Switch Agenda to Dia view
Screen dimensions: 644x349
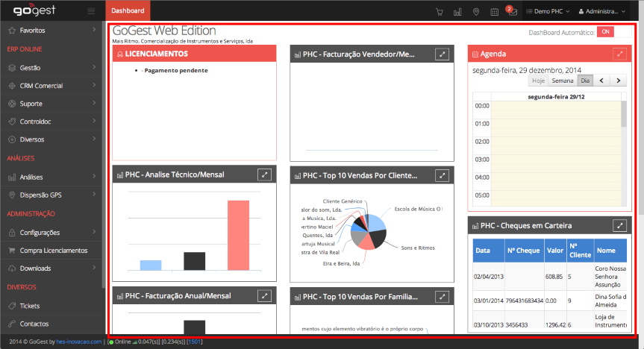(585, 81)
